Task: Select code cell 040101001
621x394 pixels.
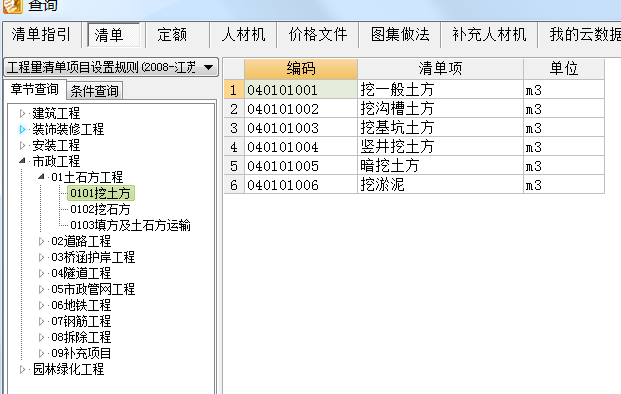Action: coord(301,90)
